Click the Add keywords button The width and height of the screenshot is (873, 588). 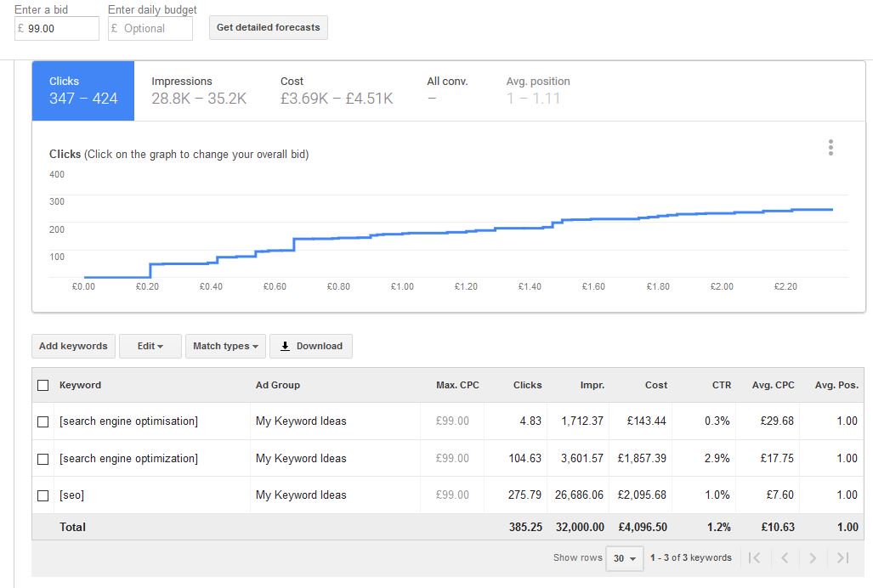(x=73, y=346)
